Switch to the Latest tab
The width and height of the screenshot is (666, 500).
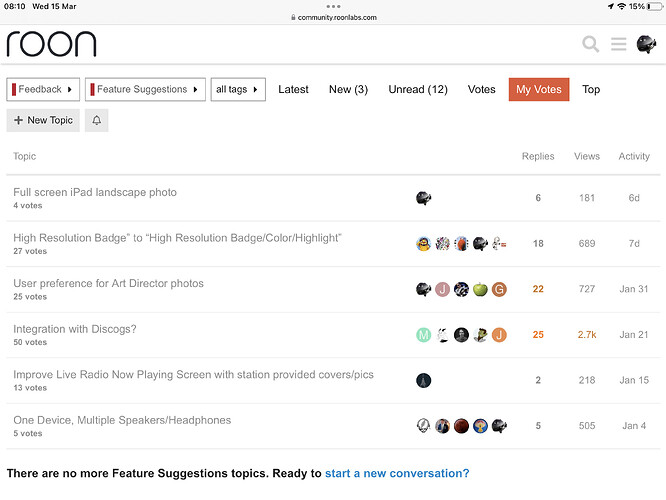pos(293,89)
